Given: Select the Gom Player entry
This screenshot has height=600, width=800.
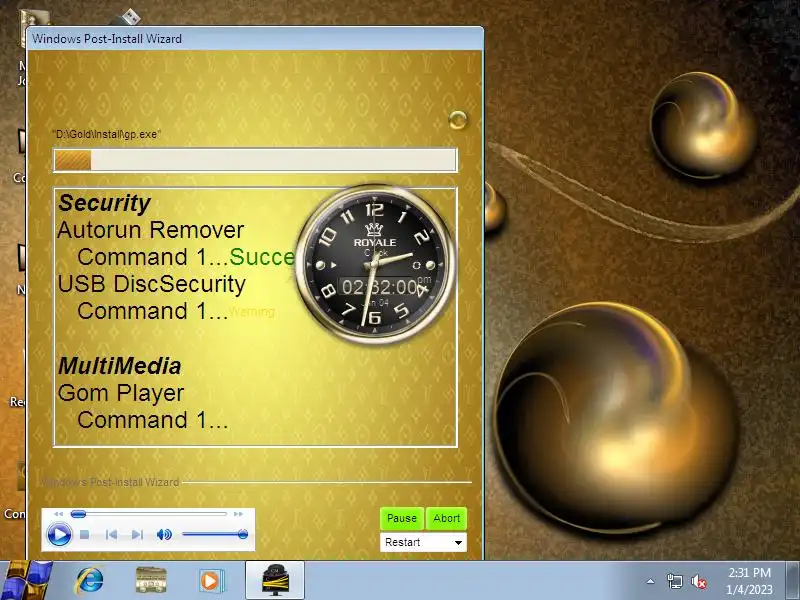Looking at the screenshot, I should click(x=121, y=393).
